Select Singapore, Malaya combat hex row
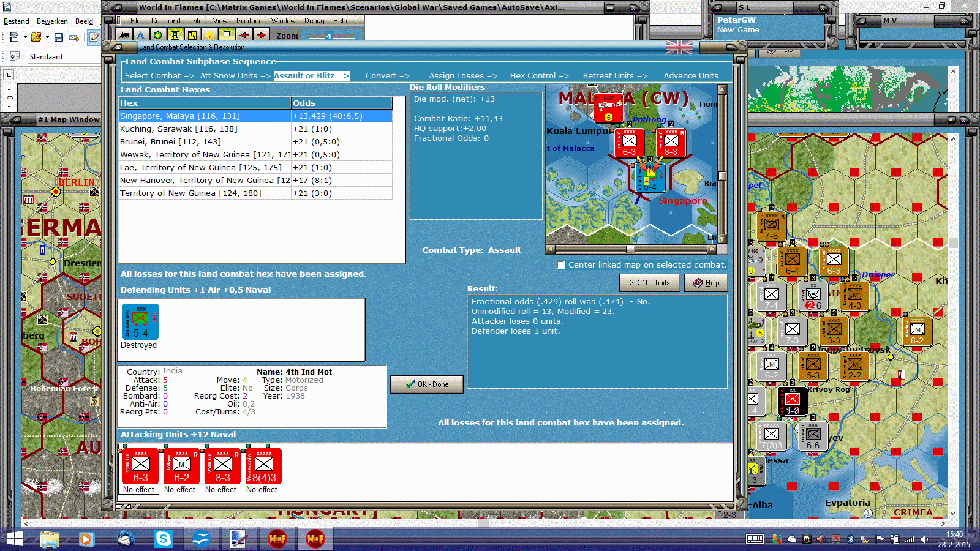Screen dimensions: 980x551 pos(255,116)
